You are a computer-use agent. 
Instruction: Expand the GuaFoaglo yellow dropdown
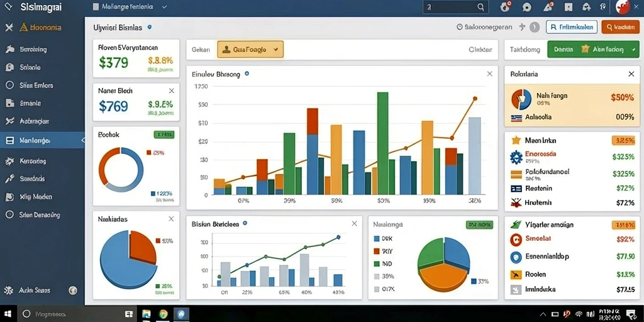(250, 49)
